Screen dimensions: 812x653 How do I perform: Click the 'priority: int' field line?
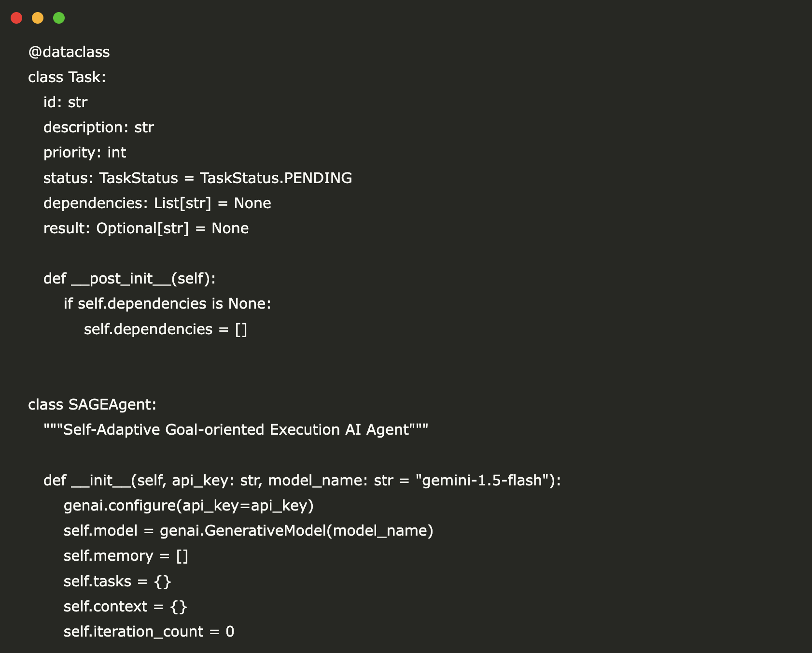pyautogui.click(x=84, y=152)
